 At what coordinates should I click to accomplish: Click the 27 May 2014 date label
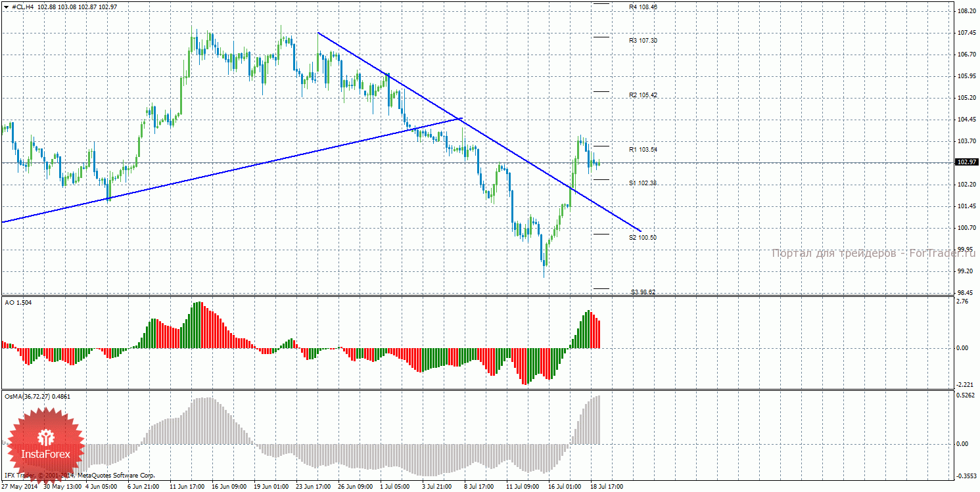[x=20, y=487]
